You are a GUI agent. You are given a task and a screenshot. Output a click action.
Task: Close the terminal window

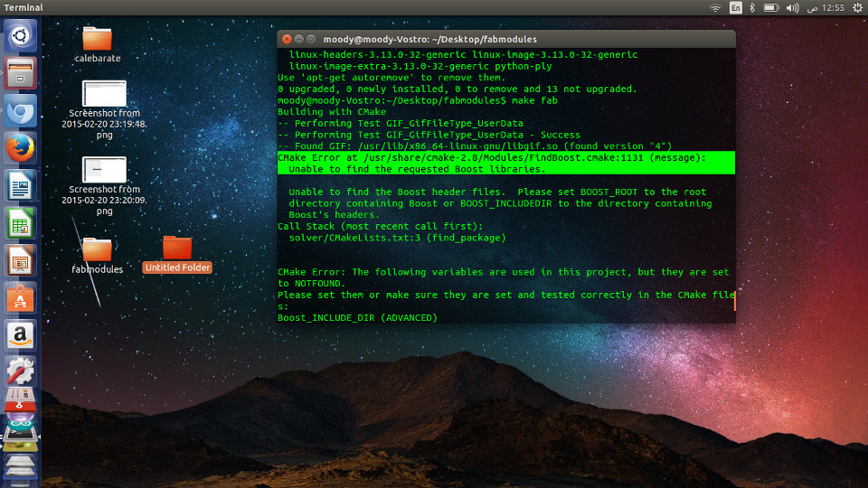point(287,39)
